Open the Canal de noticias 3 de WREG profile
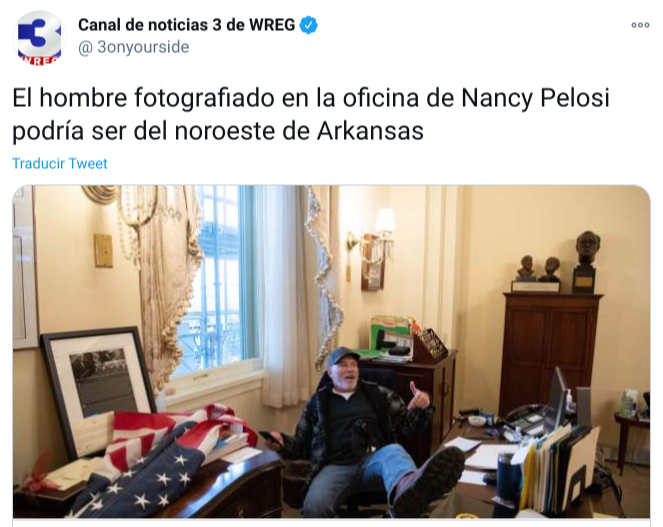Screen dimensions: 663x527 [x=186, y=25]
